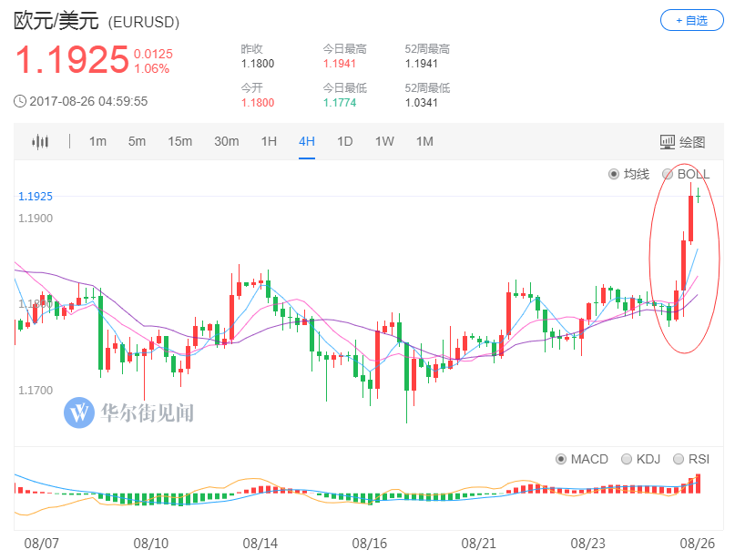Viewport: 735px width, 560px height.
Task: Switch to the 1D timeframe
Action: point(344,141)
